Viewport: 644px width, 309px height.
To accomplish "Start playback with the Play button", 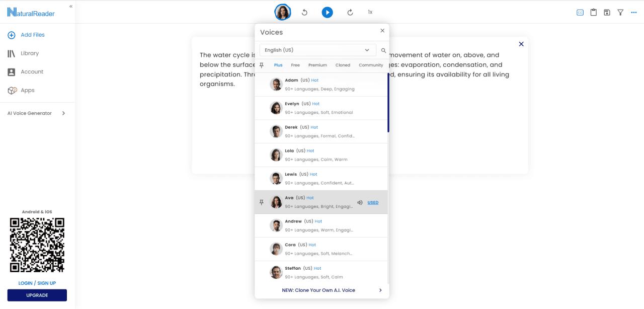I will [x=328, y=12].
